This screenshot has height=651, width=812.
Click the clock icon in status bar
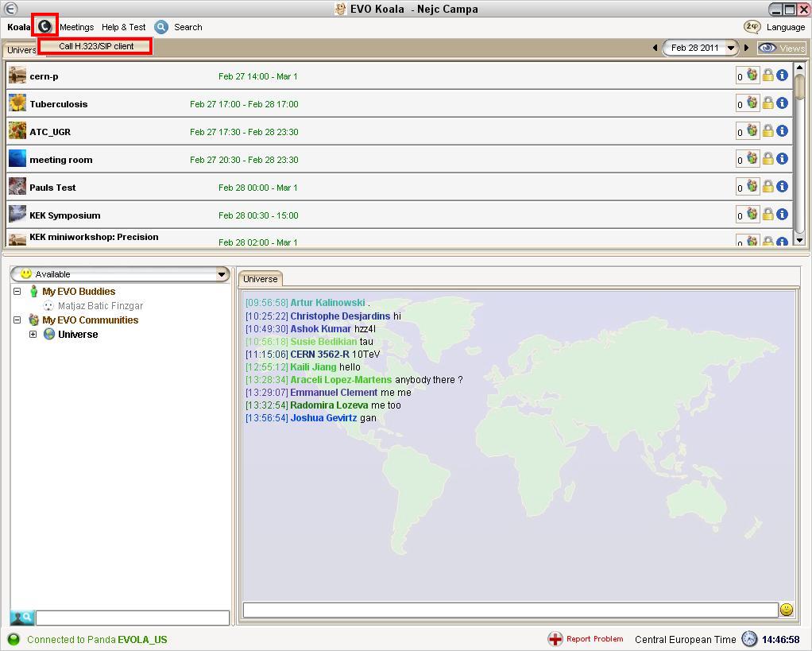pyautogui.click(x=749, y=640)
